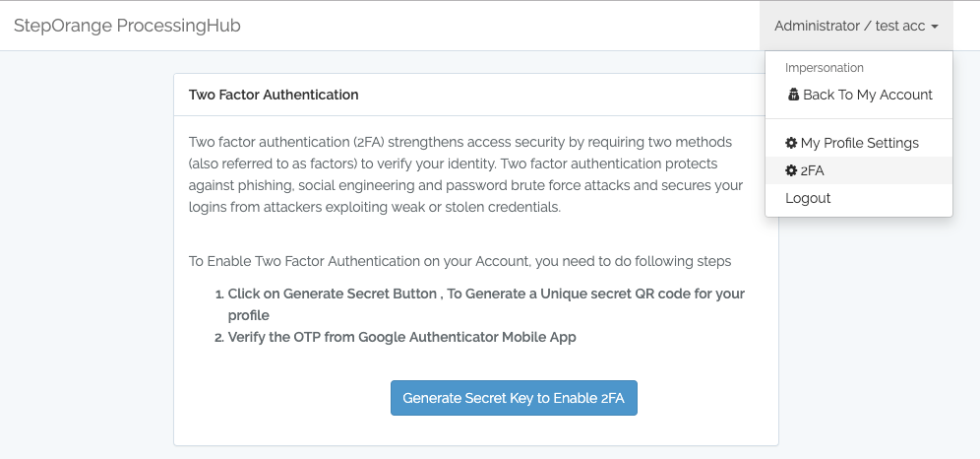Click the 'To Enable Two Factor Authentication' line

(x=459, y=262)
